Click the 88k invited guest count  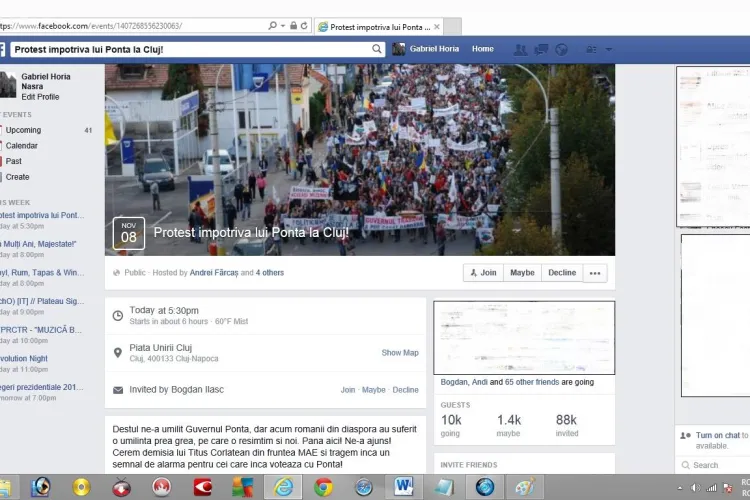point(567,425)
